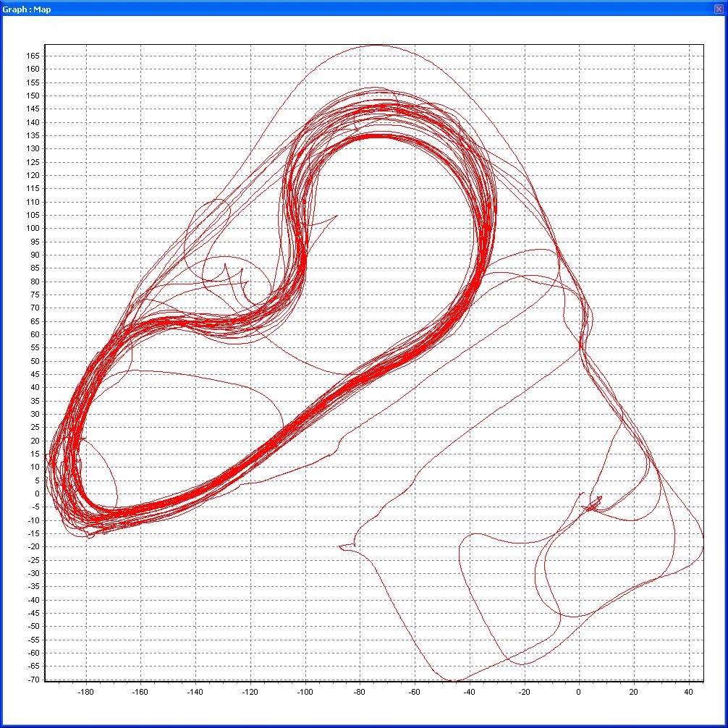Click the -160 label on the horizontal axis
This screenshot has width=728, height=728.
coord(140,692)
